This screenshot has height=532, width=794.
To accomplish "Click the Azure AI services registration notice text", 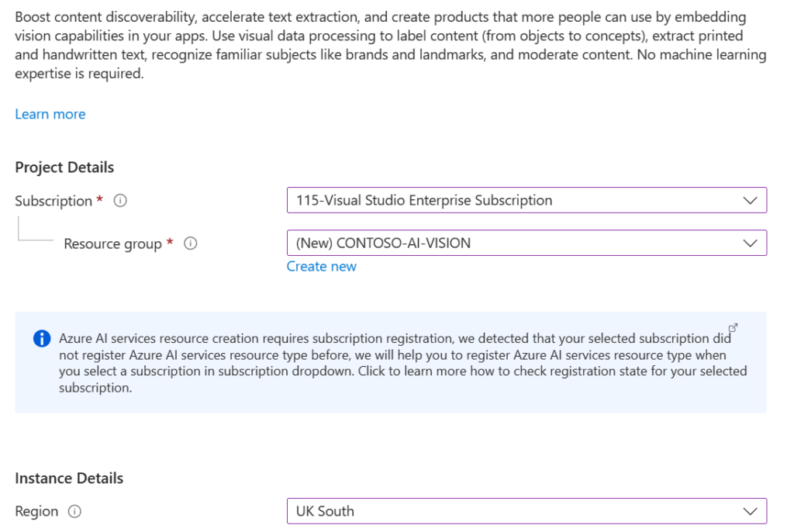I will pos(402,363).
